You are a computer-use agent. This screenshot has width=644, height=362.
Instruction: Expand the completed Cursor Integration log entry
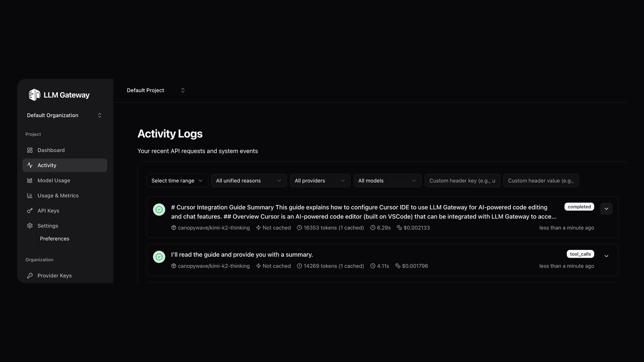click(x=606, y=209)
